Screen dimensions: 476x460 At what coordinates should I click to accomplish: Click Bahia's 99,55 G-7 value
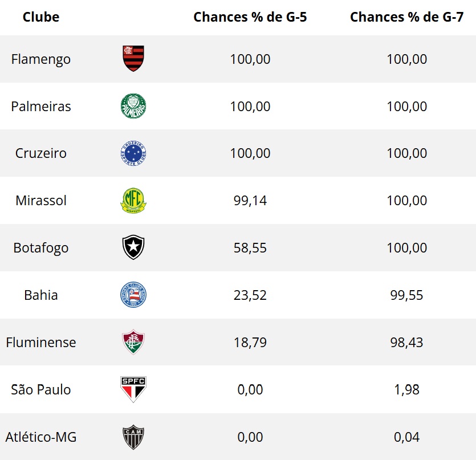406,295
